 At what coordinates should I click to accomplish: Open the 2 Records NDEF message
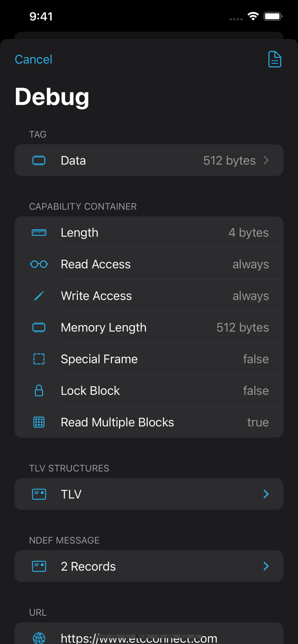point(149,566)
